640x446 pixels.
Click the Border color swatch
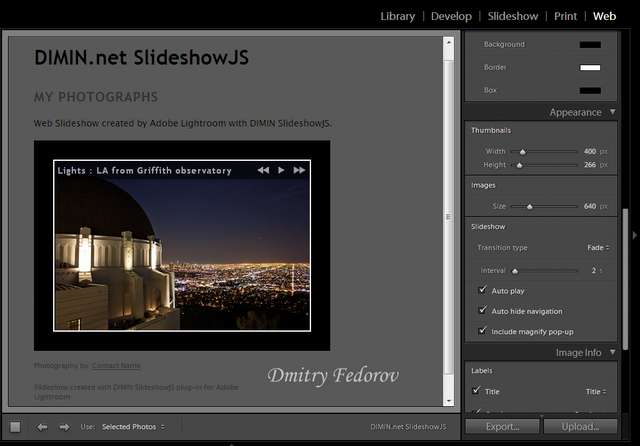590,67
